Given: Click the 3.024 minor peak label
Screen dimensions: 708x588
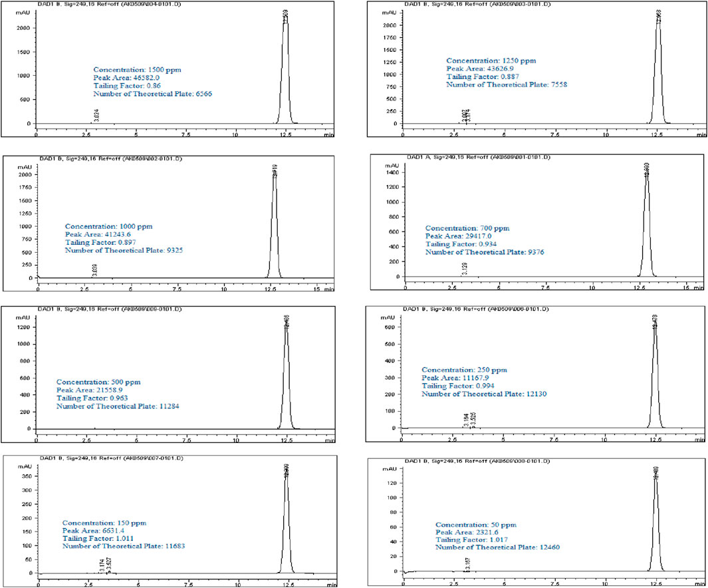Looking at the screenshot, I should pos(96,115).
